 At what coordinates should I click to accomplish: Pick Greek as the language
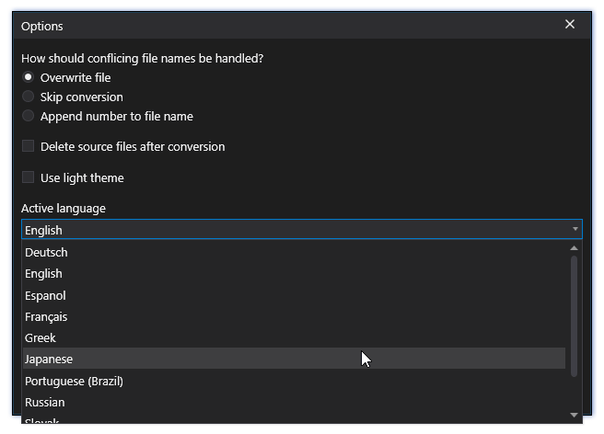[294, 338]
